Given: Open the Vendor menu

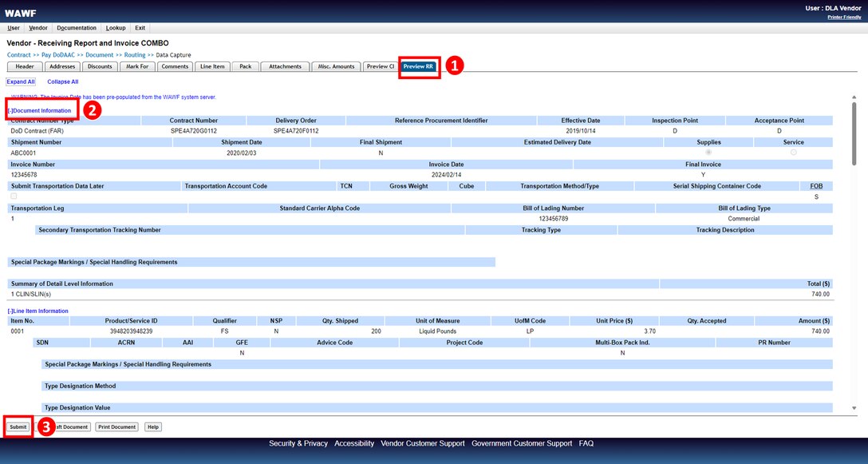Looking at the screenshot, I should click(x=37, y=28).
